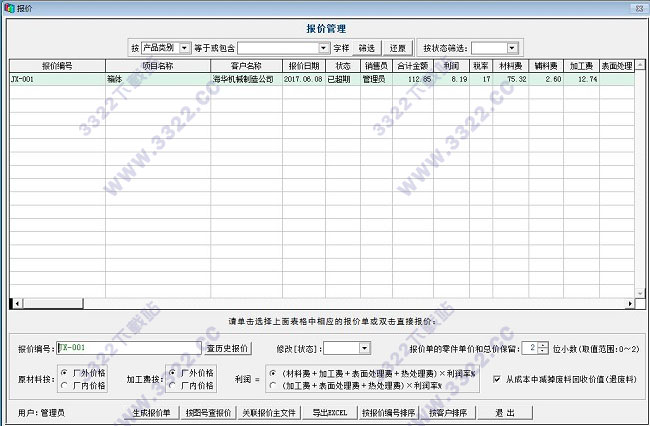Click the 利润 column header

point(451,66)
